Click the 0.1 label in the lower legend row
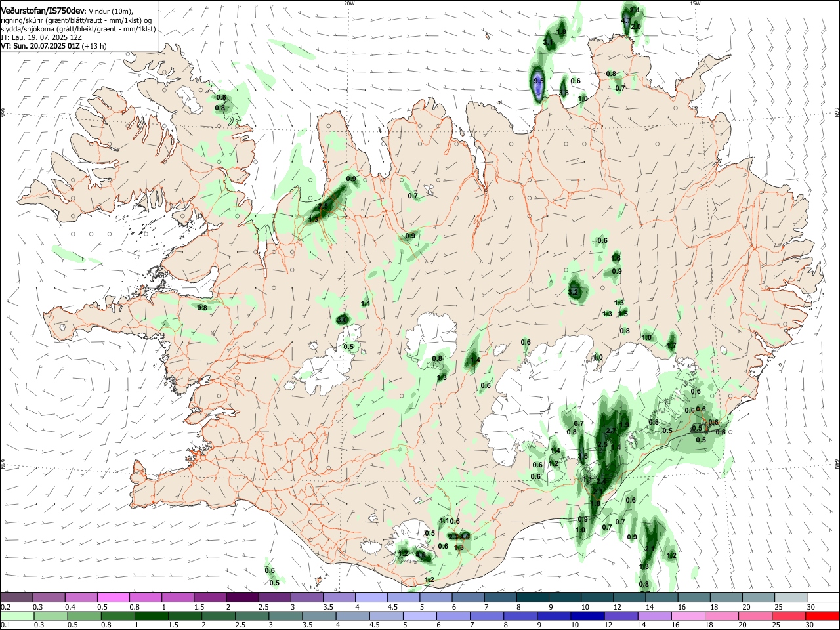 click(x=5, y=625)
